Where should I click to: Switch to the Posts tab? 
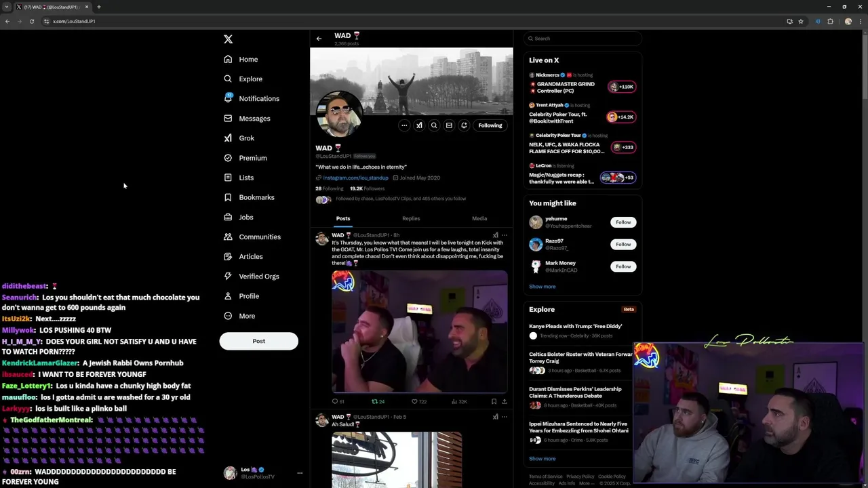tap(343, 218)
